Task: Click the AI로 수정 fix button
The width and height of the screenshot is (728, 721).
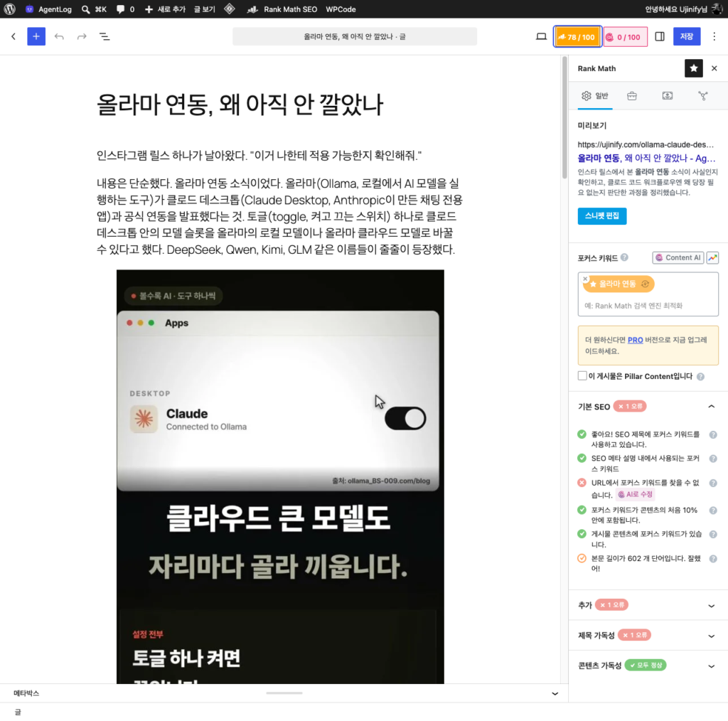Action: pyautogui.click(x=635, y=494)
